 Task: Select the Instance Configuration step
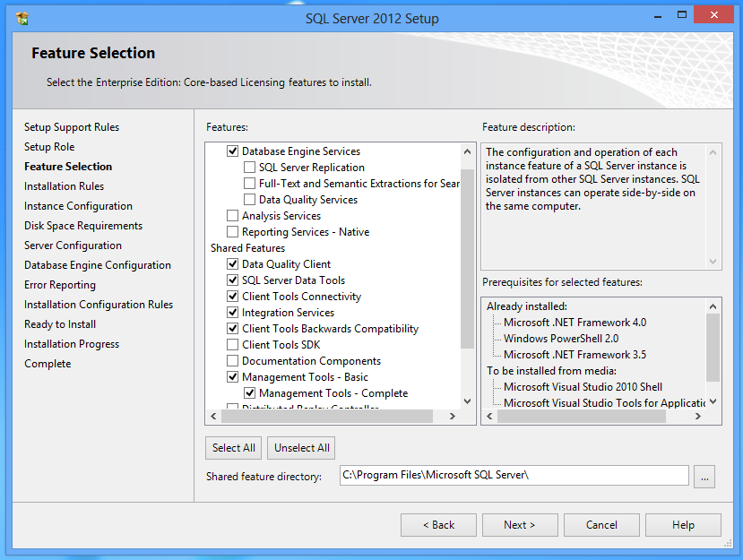pos(78,206)
